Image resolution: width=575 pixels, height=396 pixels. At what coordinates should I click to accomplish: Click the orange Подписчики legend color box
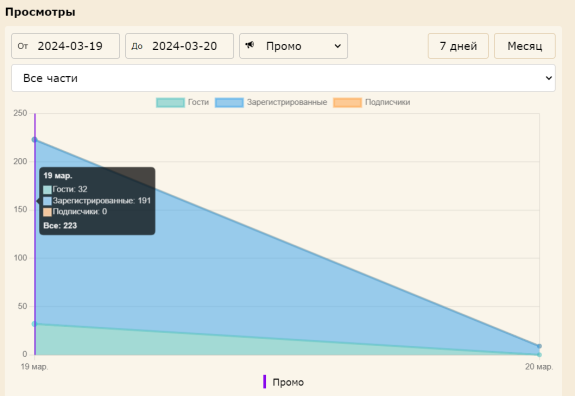(347, 103)
